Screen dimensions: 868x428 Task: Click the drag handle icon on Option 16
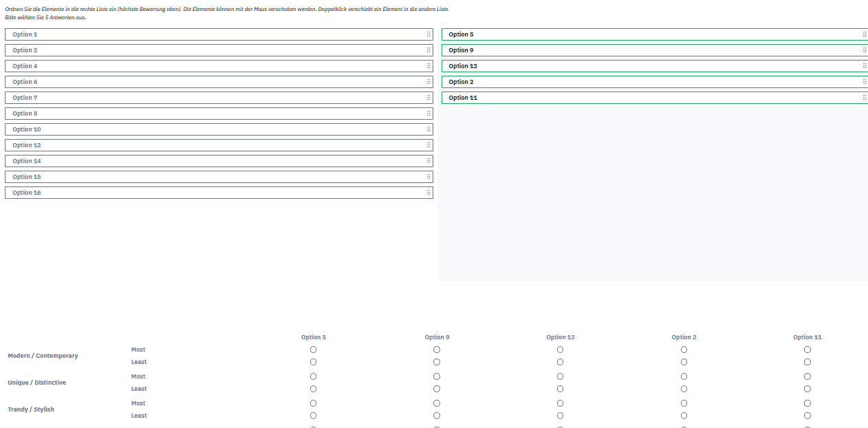pos(428,193)
